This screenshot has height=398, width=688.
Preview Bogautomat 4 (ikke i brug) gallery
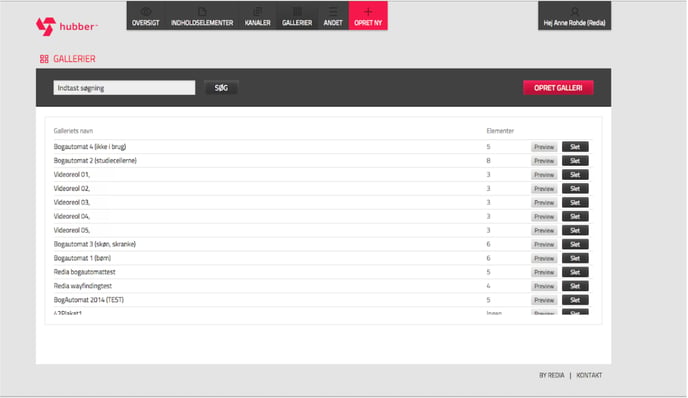[544, 147]
